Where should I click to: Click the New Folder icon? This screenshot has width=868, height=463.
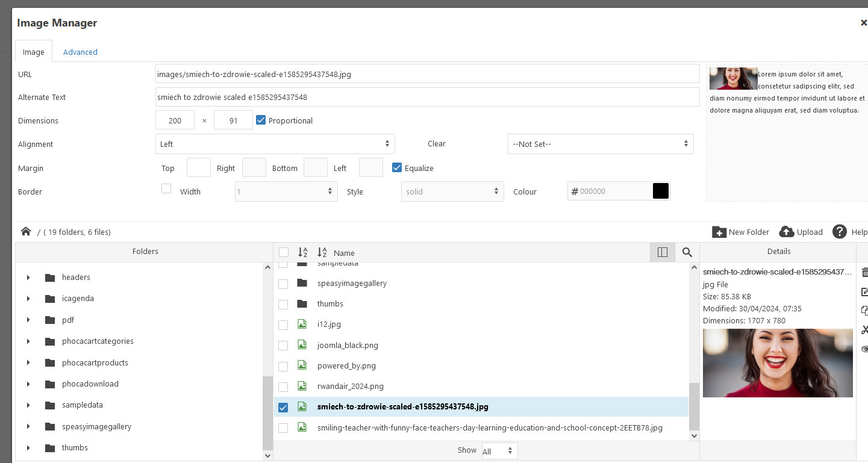719,232
